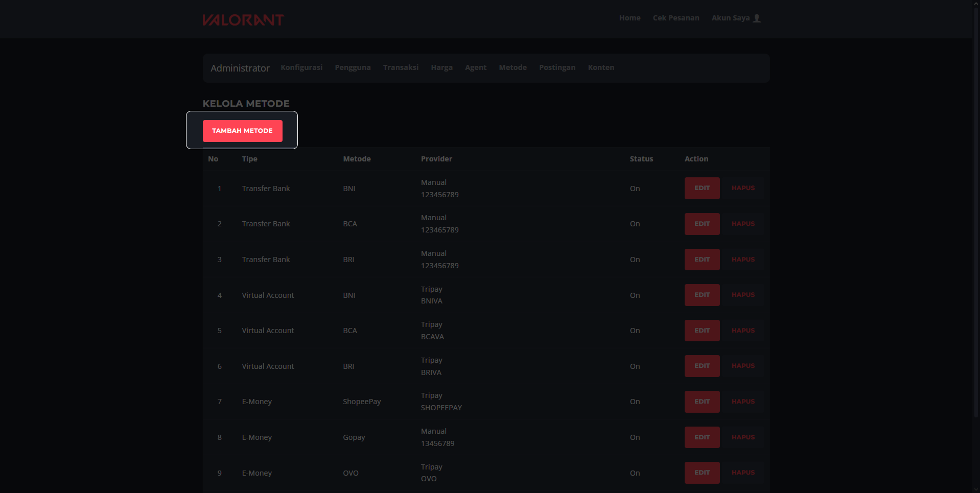
Task: Click the No column header
Action: (213, 159)
